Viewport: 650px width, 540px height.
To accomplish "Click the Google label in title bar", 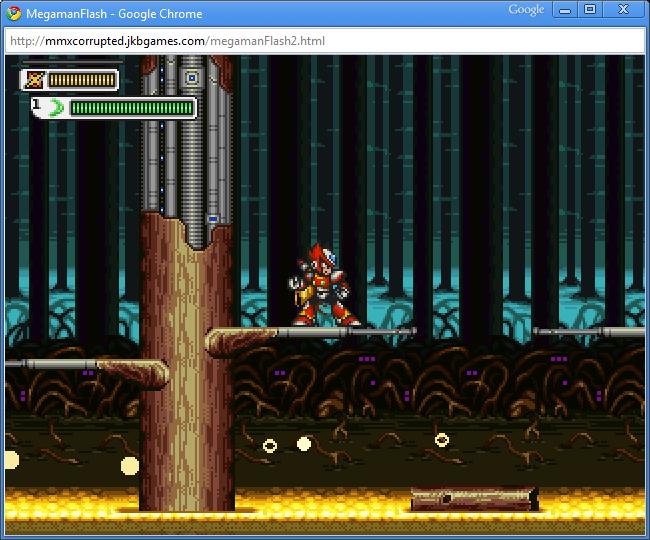I will click(x=526, y=10).
